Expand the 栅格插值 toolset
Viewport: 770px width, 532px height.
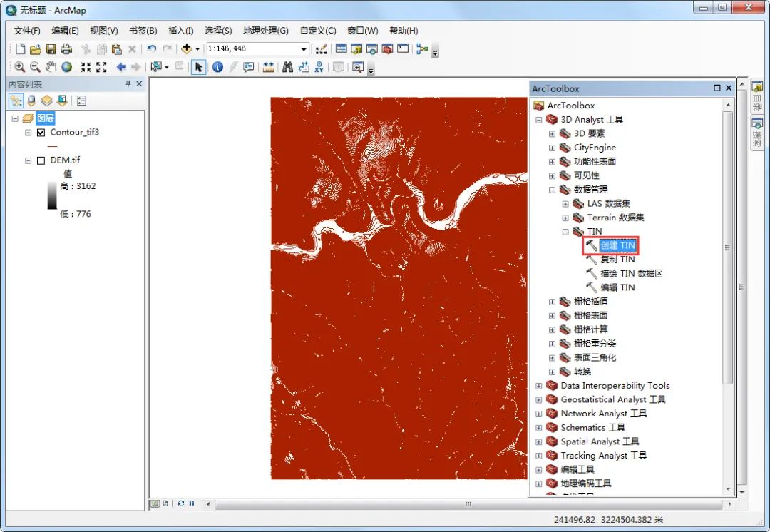[552, 302]
